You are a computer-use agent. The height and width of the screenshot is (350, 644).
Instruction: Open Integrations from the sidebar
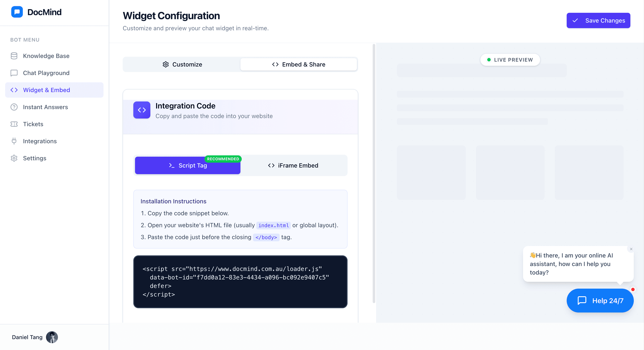coord(40,141)
